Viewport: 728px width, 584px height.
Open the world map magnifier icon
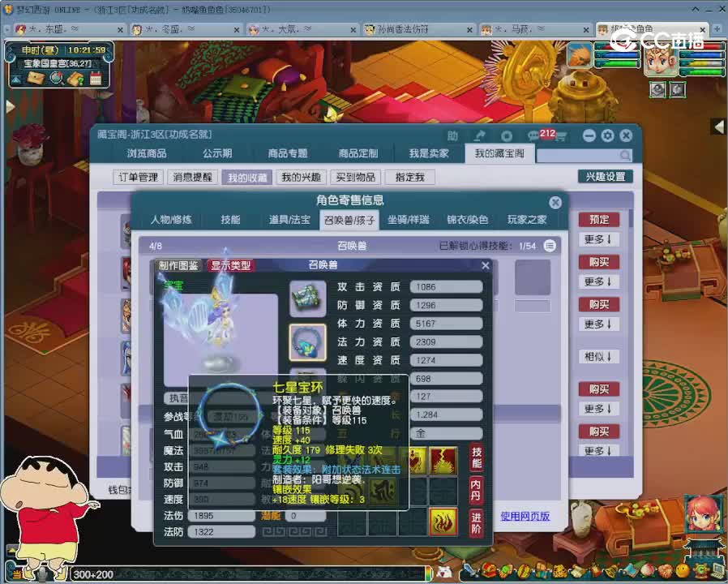click(x=57, y=78)
